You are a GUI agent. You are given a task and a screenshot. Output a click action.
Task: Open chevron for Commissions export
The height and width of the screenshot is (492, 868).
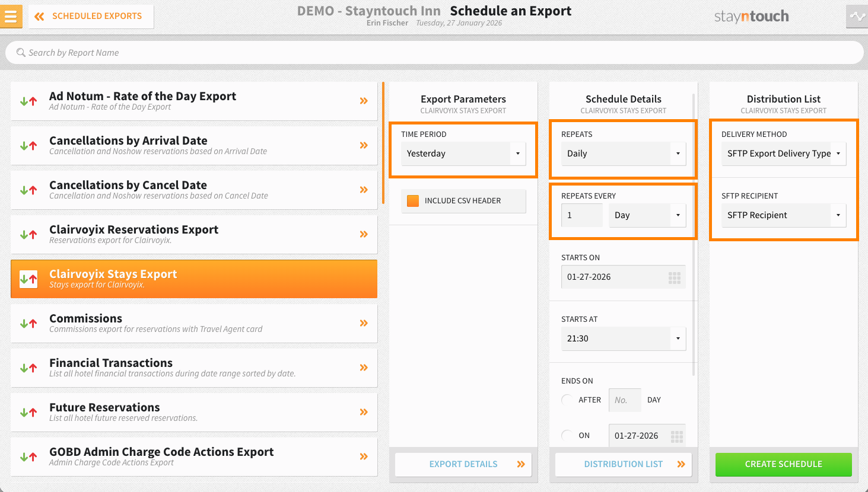coord(364,324)
